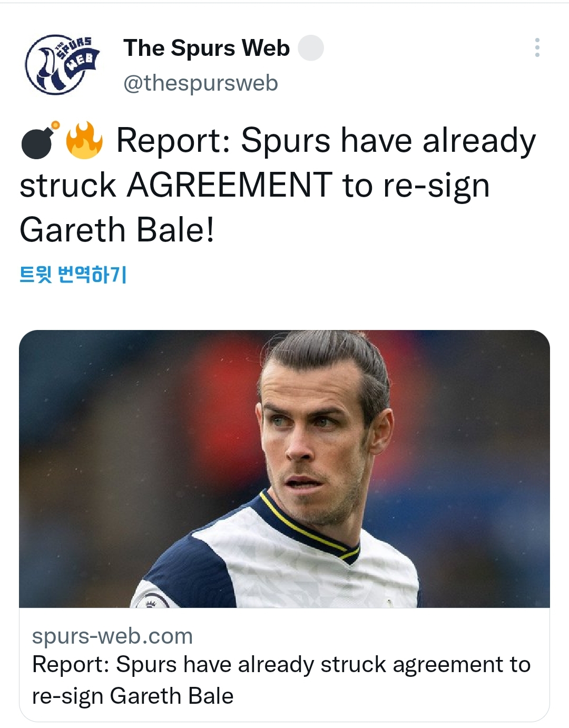Screen dimensions: 569x728
Task: Click the tweet's first line 'Report: Spurs have already'
Action: [x=326, y=141]
